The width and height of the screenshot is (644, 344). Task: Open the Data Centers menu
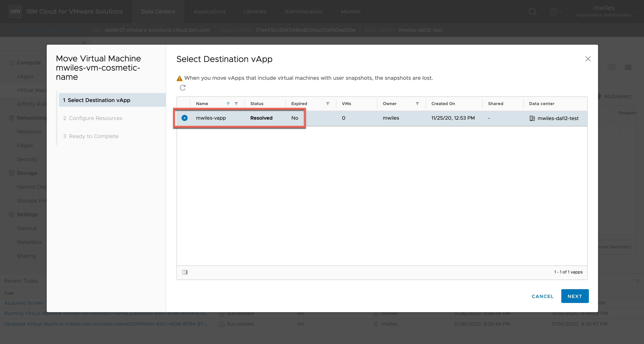click(x=158, y=12)
